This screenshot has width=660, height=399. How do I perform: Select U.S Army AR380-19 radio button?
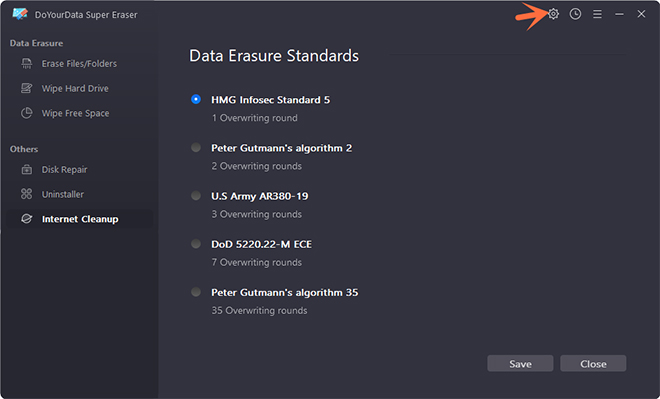(x=196, y=196)
